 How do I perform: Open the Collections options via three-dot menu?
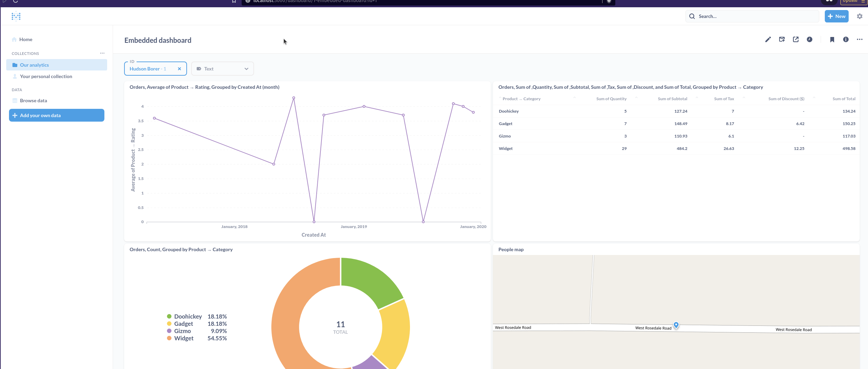click(102, 53)
